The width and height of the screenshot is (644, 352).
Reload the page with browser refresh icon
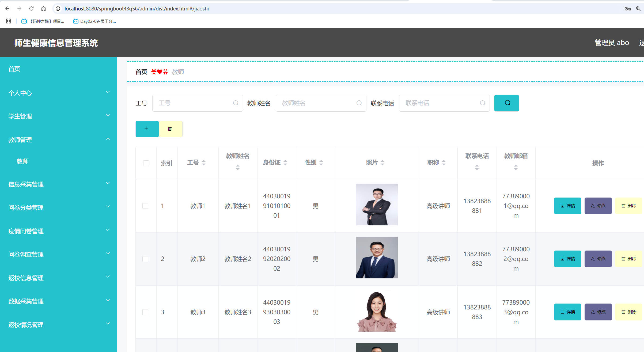point(31,9)
